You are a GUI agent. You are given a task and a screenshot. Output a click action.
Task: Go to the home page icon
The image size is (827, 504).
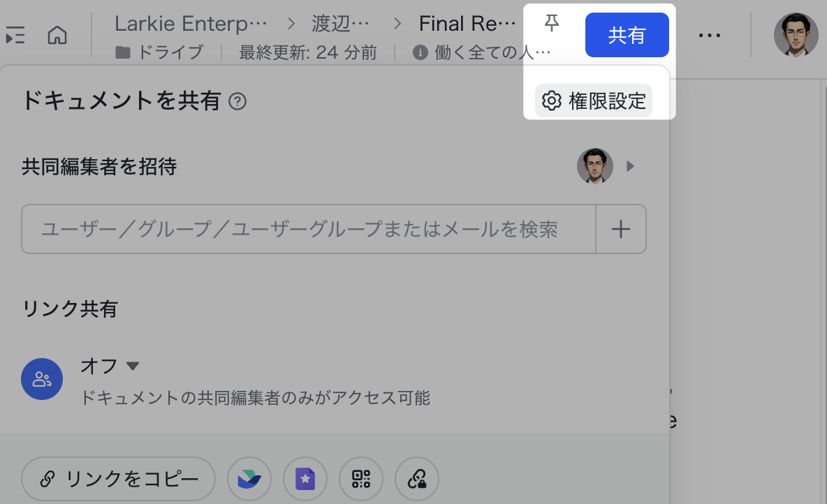57,35
